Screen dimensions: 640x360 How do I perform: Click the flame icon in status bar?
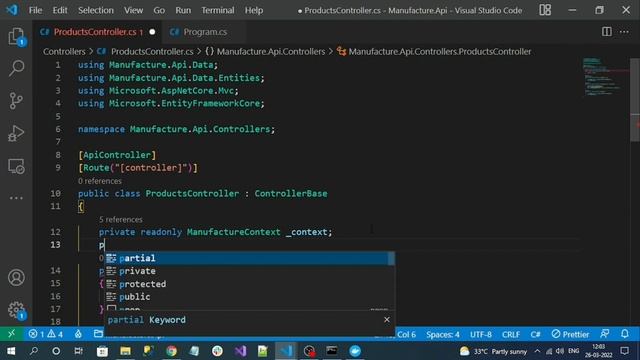78,334
